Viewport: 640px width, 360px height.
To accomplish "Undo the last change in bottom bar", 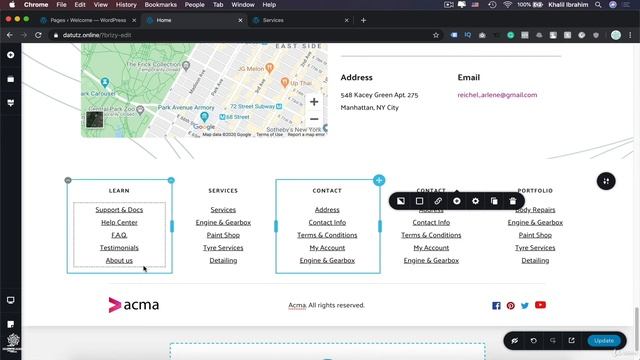I will point(533,340).
